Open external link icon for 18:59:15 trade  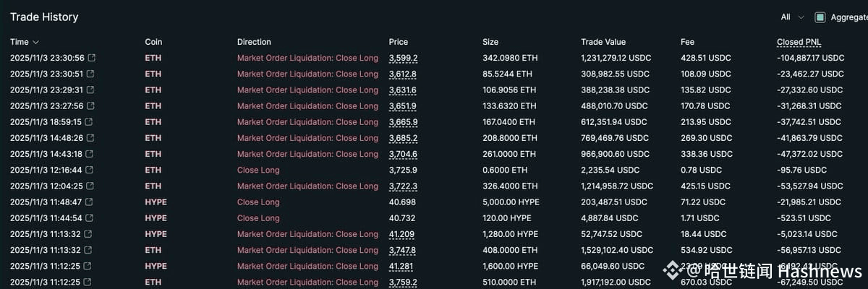coord(89,122)
